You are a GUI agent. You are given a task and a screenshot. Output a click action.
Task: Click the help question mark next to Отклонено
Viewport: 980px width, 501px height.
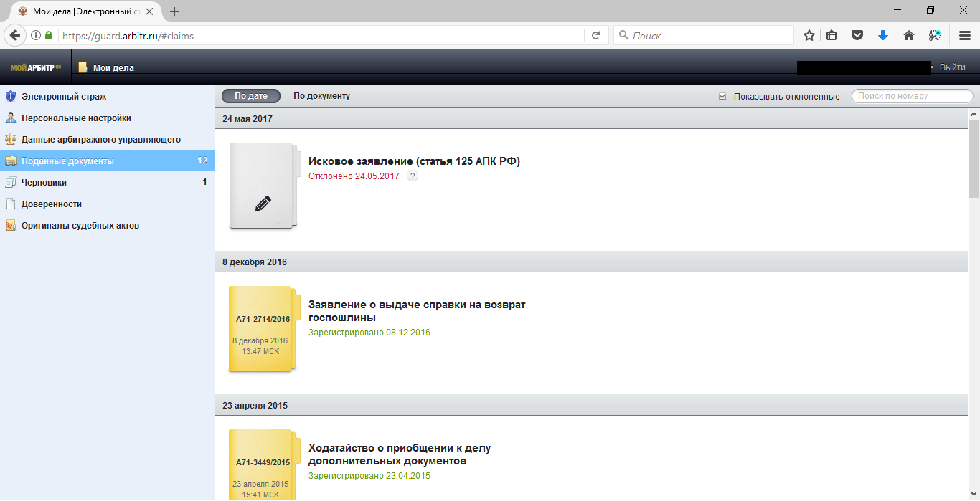click(412, 176)
